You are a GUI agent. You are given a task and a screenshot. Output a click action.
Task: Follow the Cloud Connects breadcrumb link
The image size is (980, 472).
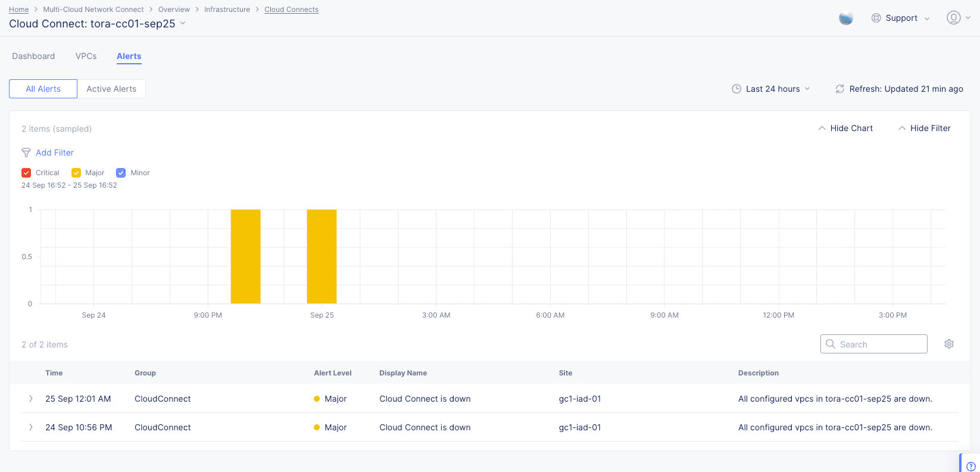point(291,10)
